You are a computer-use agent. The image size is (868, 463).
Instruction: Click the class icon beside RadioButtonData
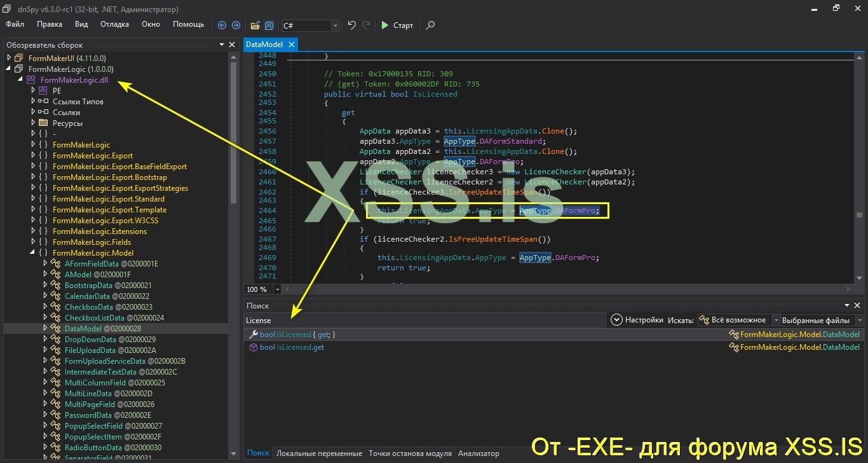click(55, 447)
